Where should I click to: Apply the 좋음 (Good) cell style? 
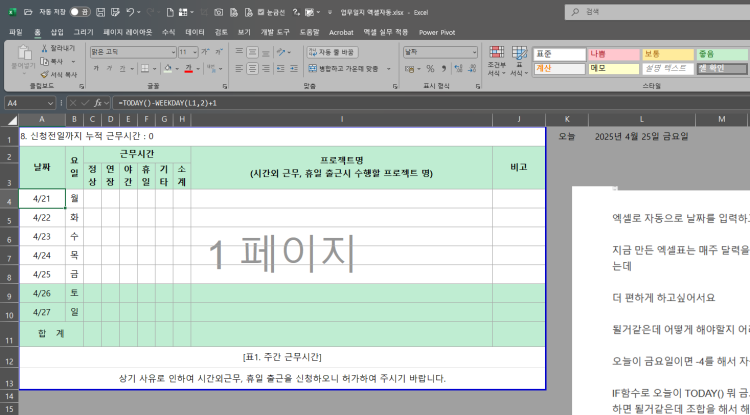[722, 54]
